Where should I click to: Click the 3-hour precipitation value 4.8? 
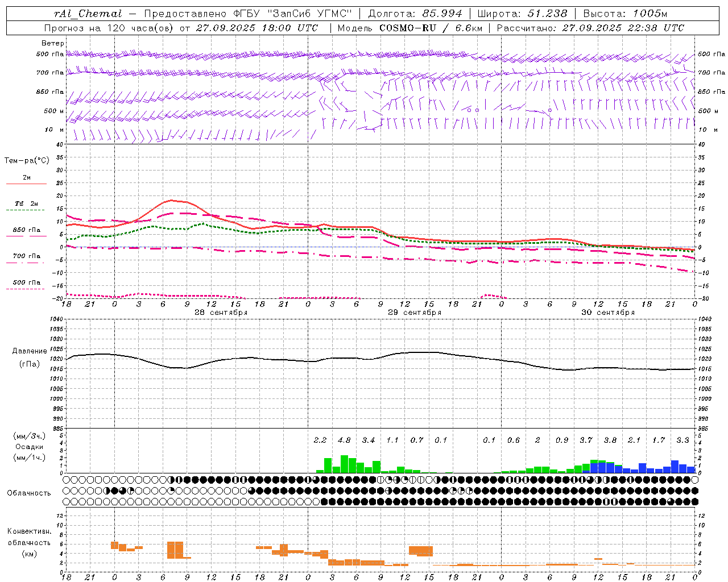click(x=344, y=440)
